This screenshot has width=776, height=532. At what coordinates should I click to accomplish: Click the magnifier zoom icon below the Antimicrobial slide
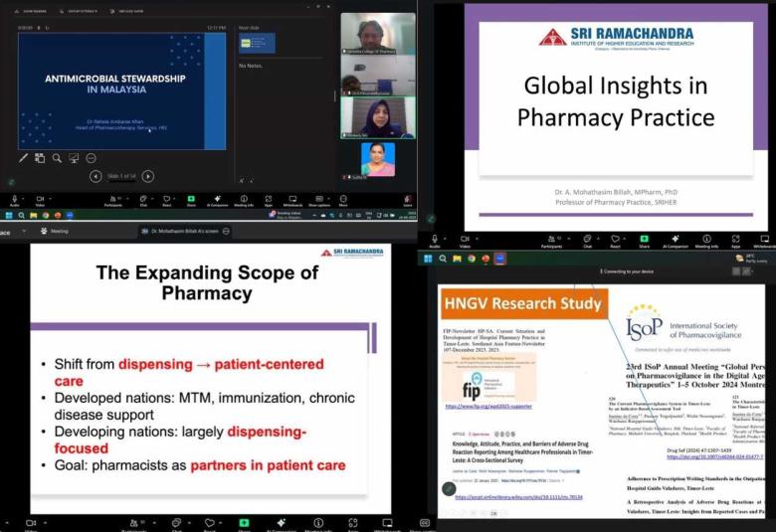58,158
